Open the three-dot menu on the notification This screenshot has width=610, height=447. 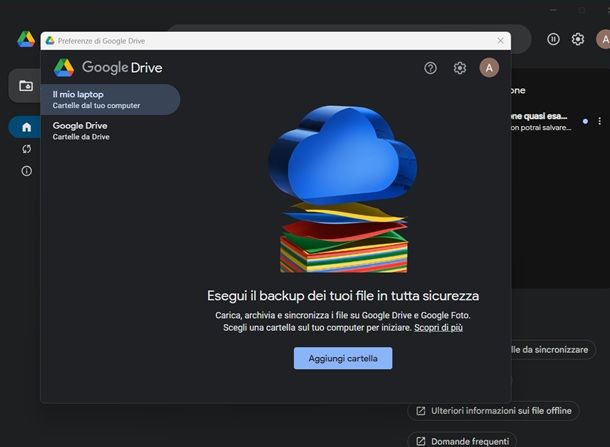click(599, 121)
